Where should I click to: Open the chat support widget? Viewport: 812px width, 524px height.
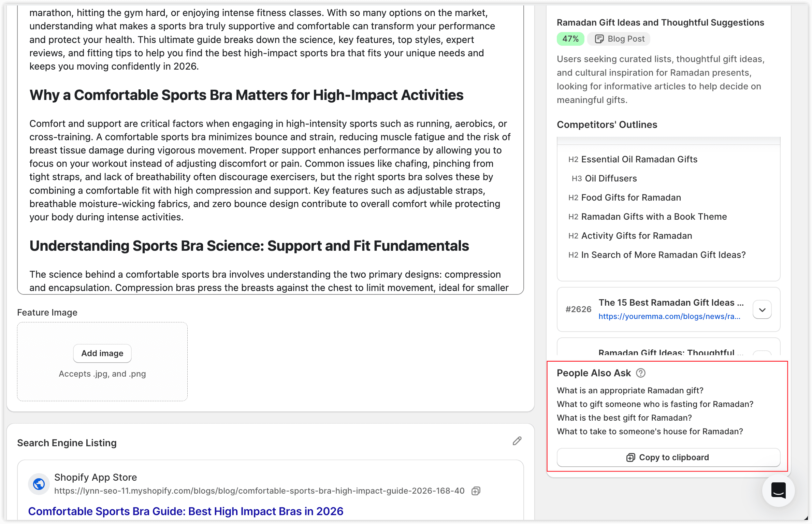point(779,491)
